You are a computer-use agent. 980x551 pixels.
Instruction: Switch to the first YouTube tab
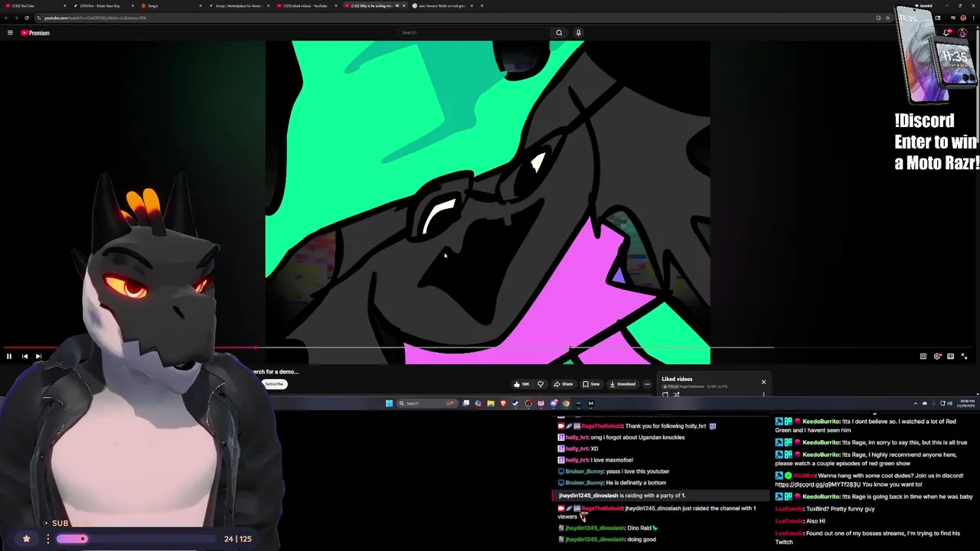(x=34, y=5)
